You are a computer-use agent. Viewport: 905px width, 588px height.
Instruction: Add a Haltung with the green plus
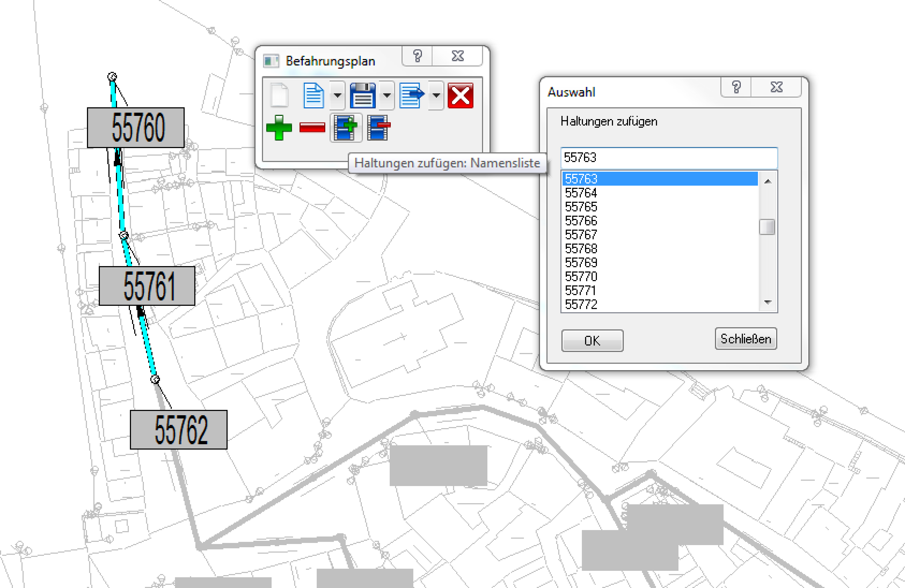(279, 128)
